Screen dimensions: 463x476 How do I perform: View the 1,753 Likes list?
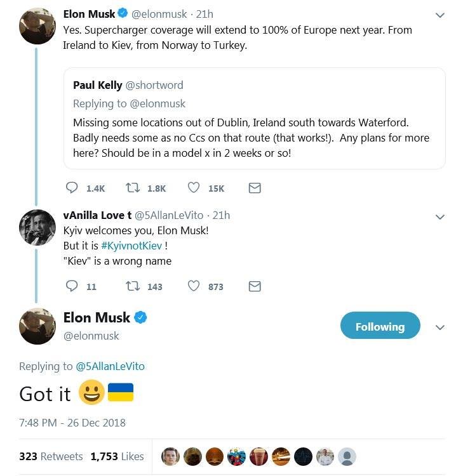[117, 456]
